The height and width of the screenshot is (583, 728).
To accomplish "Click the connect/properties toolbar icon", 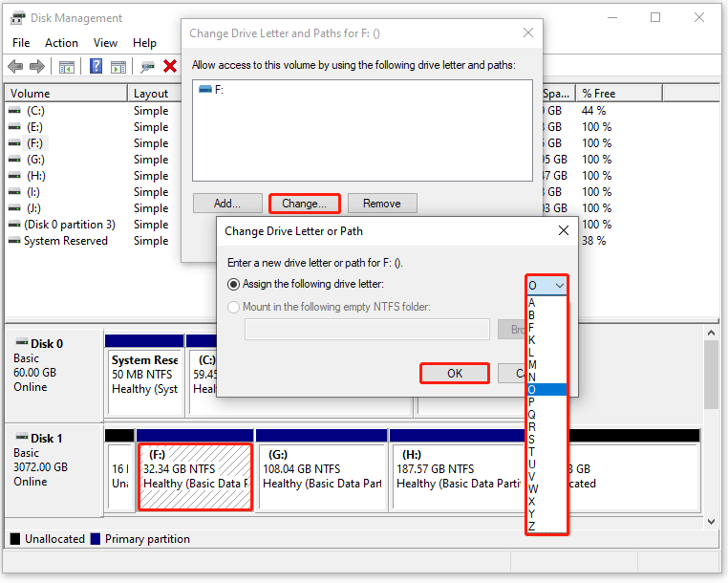I will (148, 67).
